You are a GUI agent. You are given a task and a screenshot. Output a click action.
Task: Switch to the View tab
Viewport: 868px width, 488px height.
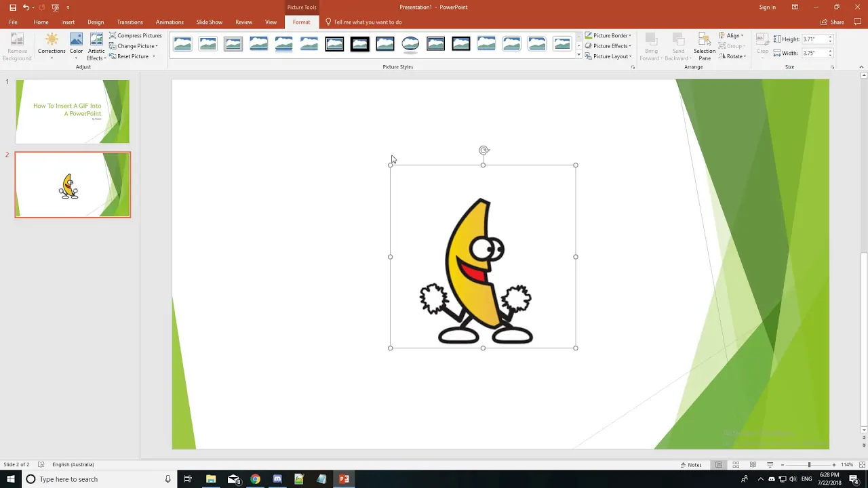point(271,22)
